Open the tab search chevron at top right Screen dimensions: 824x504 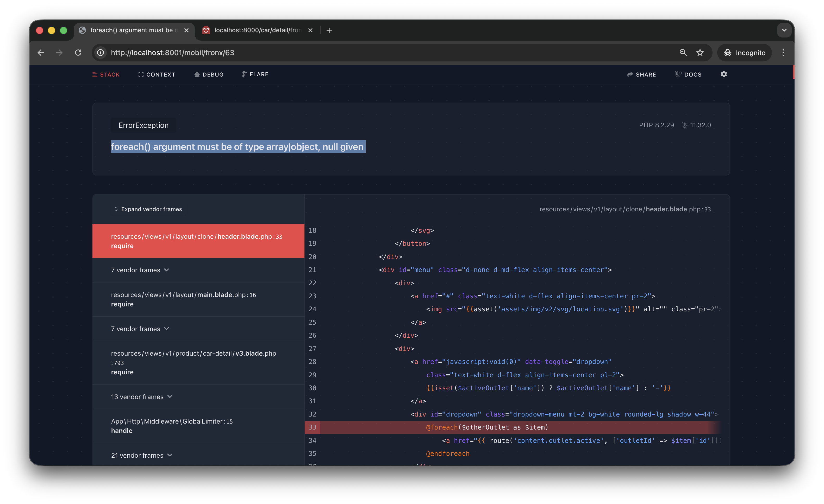(784, 30)
